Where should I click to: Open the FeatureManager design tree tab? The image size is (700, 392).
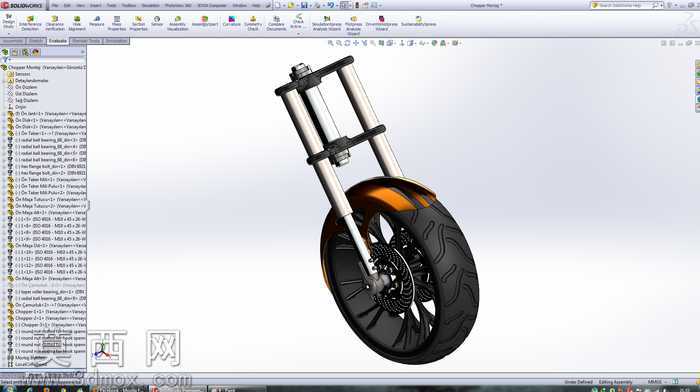click(5, 52)
